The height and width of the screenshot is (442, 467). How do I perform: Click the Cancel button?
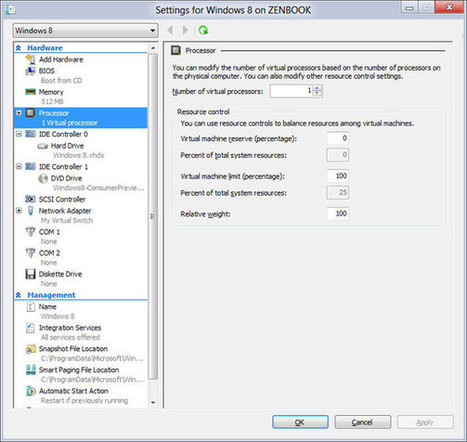coord(362,422)
